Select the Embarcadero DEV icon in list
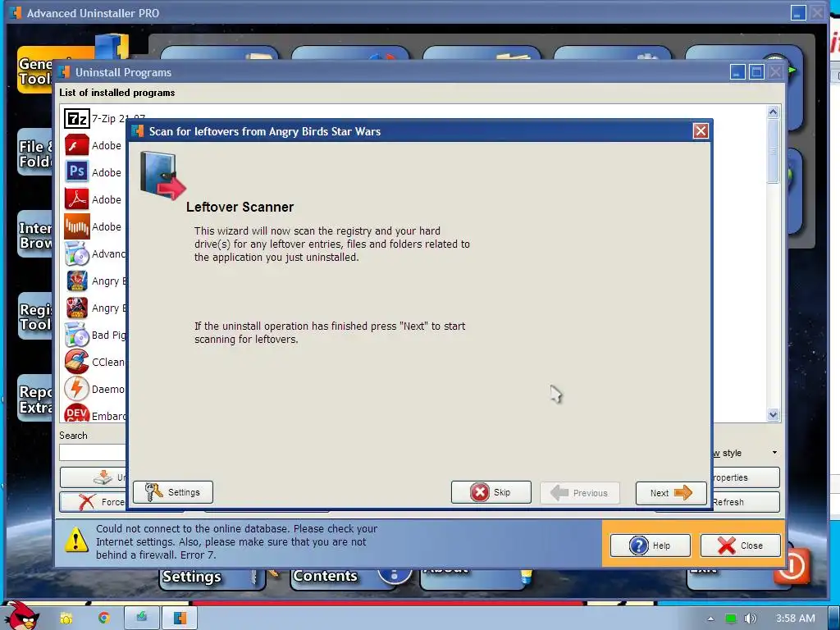The image size is (840, 630). click(76, 413)
